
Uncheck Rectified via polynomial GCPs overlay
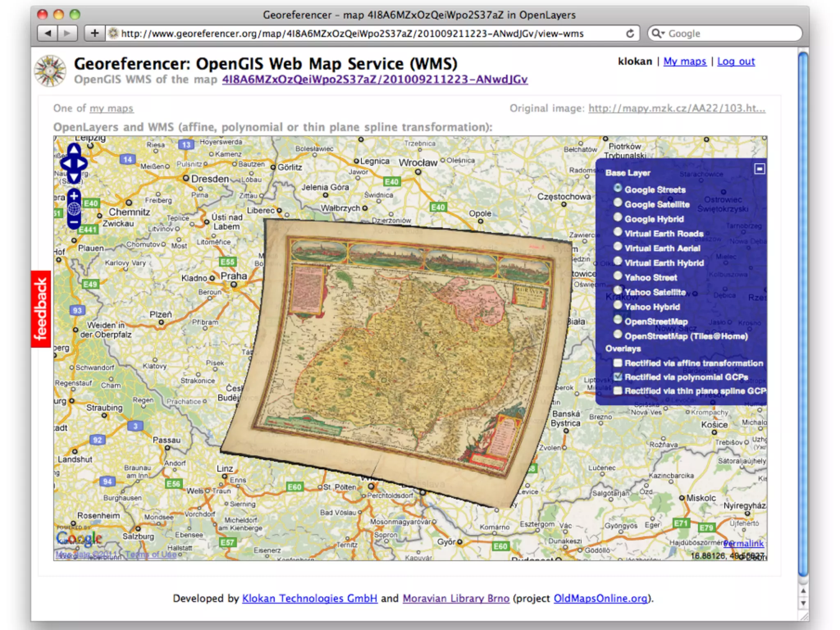(618, 377)
